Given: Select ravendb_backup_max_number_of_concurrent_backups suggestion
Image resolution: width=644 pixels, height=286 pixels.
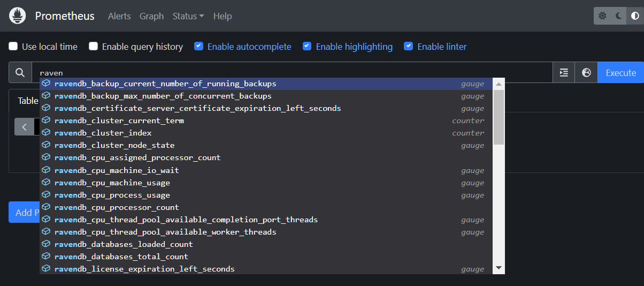Looking at the screenshot, I should click(266, 96).
